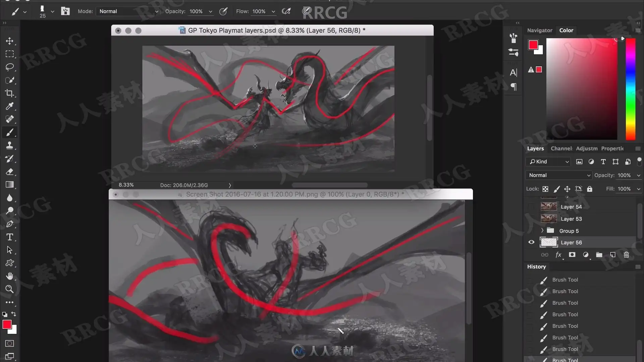Select the Horizontal Type tool
This screenshot has height=362, width=644.
click(9, 237)
